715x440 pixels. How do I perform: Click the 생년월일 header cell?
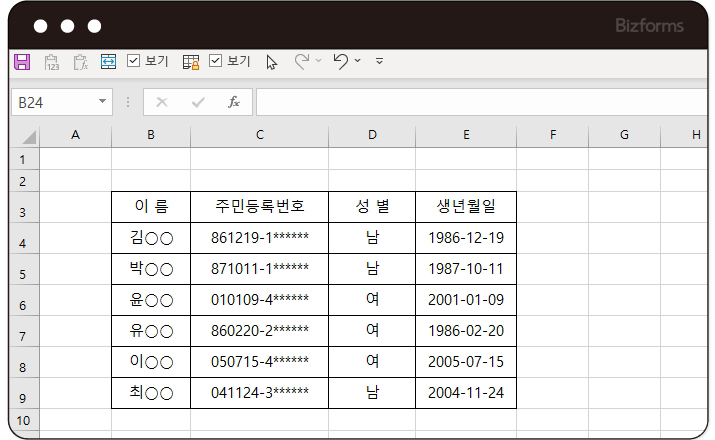point(465,207)
